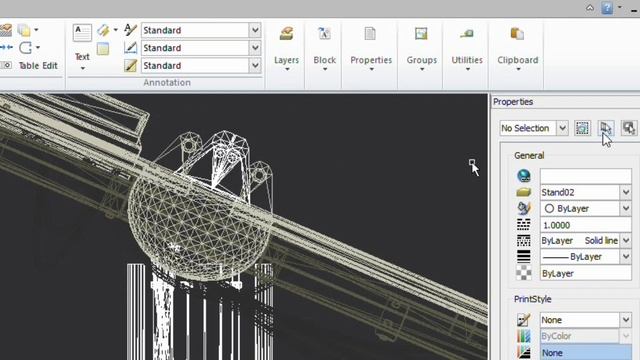Click the blue opposing arrows icon
Screen dimensions: 640x360
(6, 47)
